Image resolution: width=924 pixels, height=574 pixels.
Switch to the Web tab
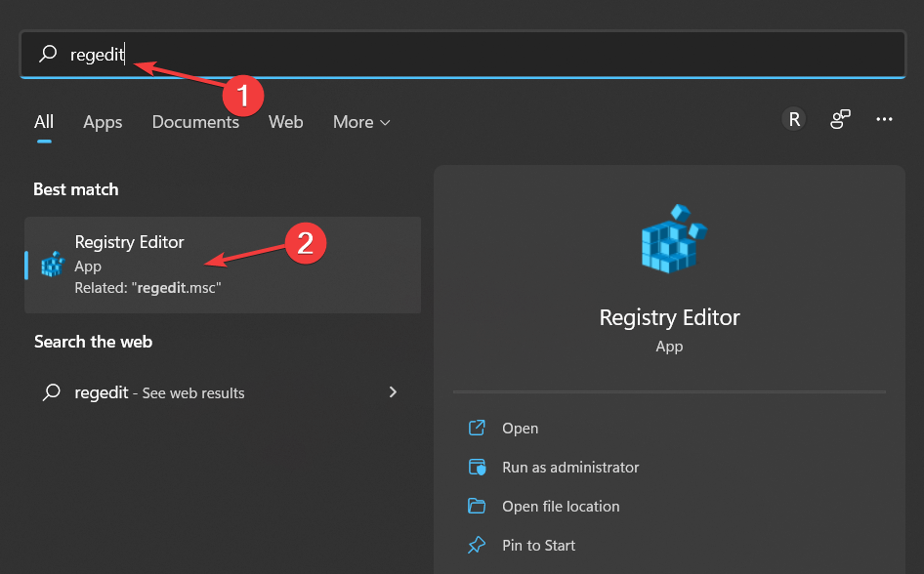pyautogui.click(x=286, y=122)
